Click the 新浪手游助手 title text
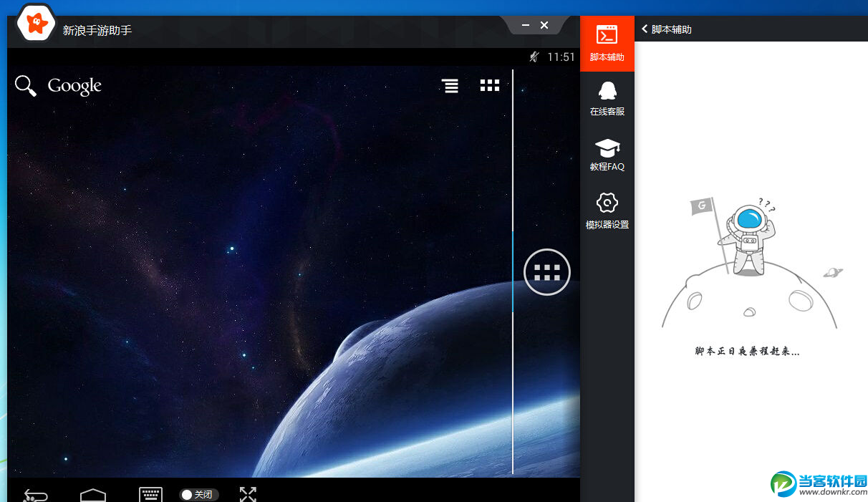This screenshot has width=868, height=502. (x=97, y=31)
